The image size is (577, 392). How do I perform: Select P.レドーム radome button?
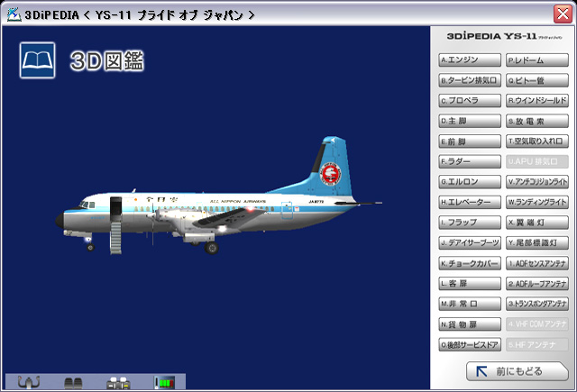(537, 60)
